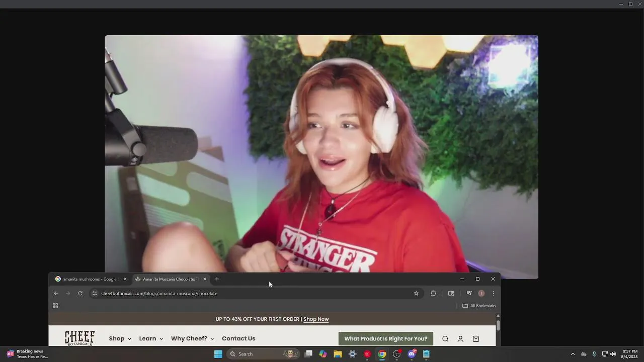
Task: Open clock showing 9:57 PM
Action: point(630,354)
